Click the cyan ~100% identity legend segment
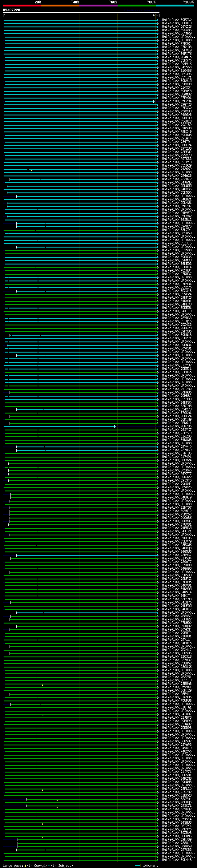The width and height of the screenshot is (197, 868). coord(175,6)
